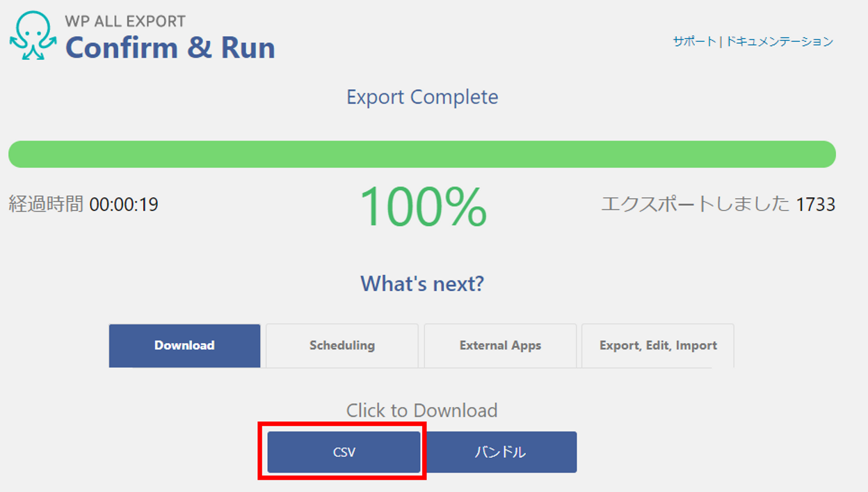
Task: Click the What's next? heading
Action: (422, 284)
